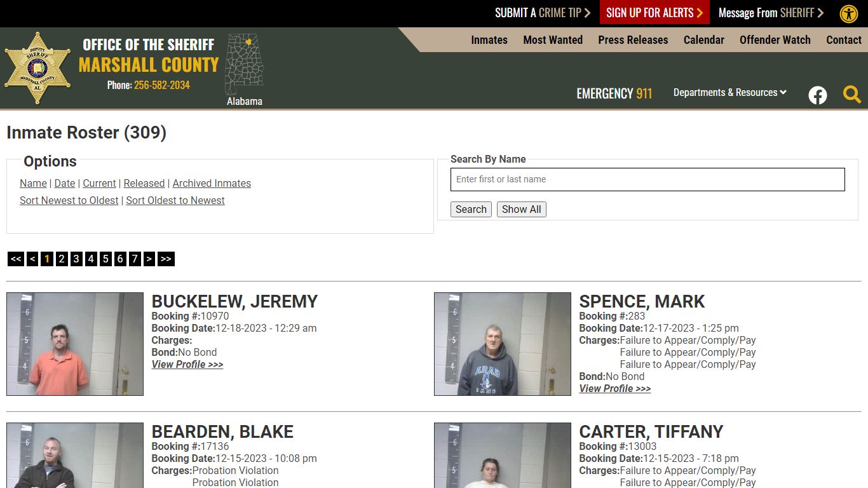
Task: Open Mark Spence's mugshot thumbnail
Action: point(503,344)
